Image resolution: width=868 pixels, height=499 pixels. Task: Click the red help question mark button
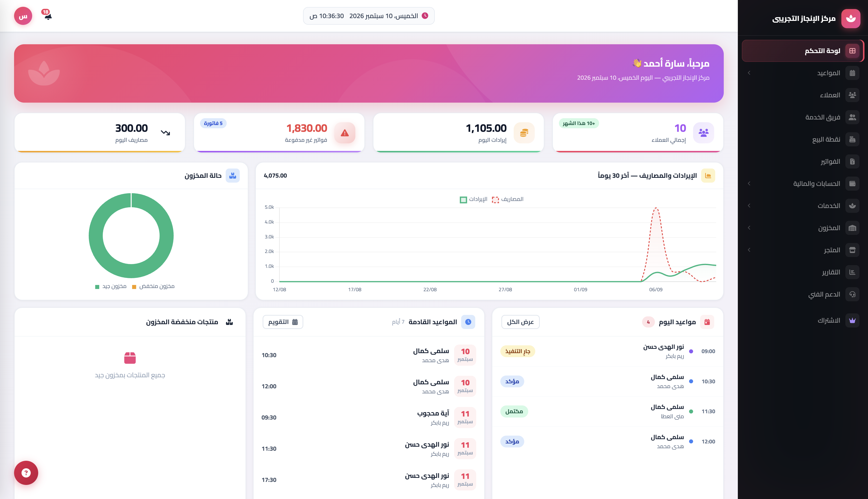point(26,473)
